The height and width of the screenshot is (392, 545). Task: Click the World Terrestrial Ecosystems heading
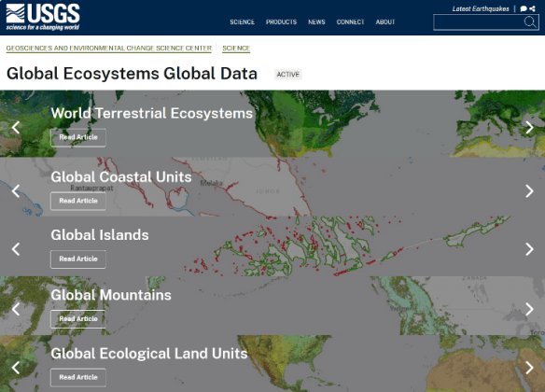pos(151,113)
